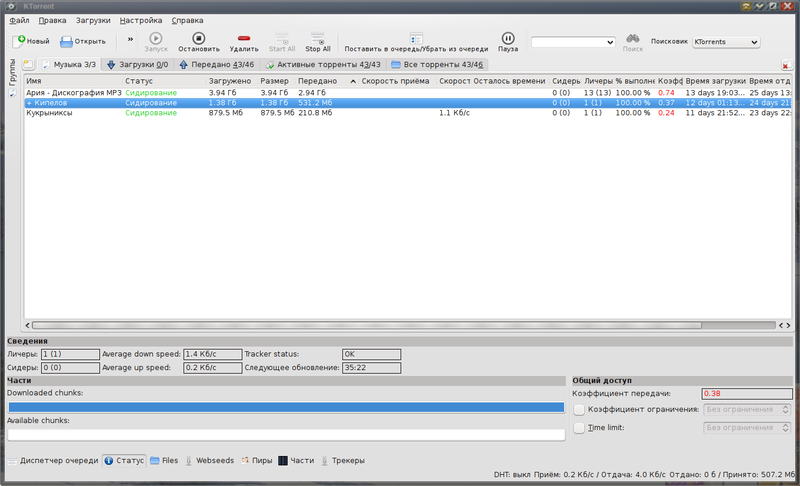Open the Пиры bottom tab

tap(257, 461)
